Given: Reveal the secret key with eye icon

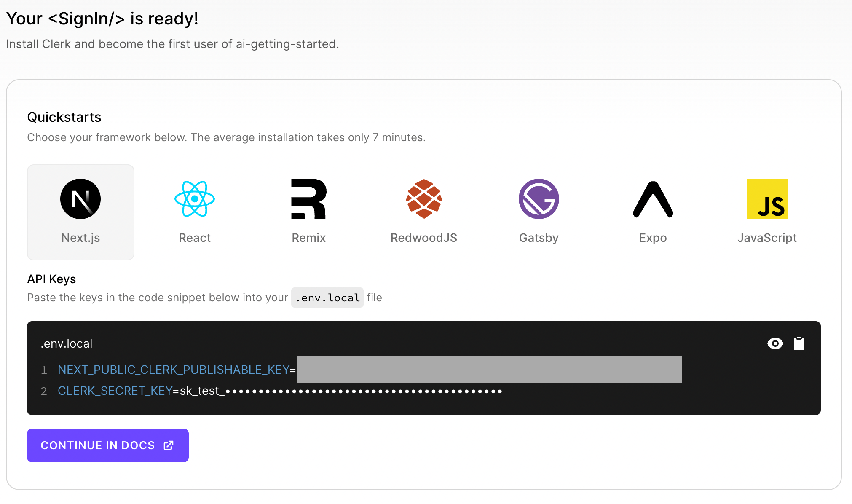Looking at the screenshot, I should tap(775, 343).
